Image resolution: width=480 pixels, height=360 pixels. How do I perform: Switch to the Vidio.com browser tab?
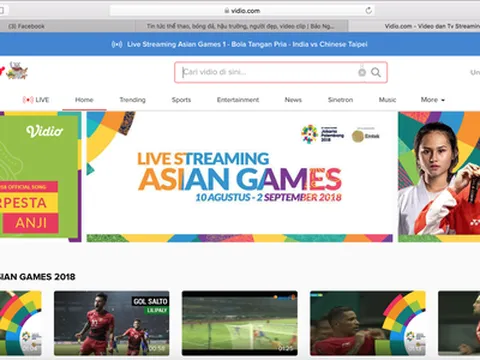tap(415, 26)
